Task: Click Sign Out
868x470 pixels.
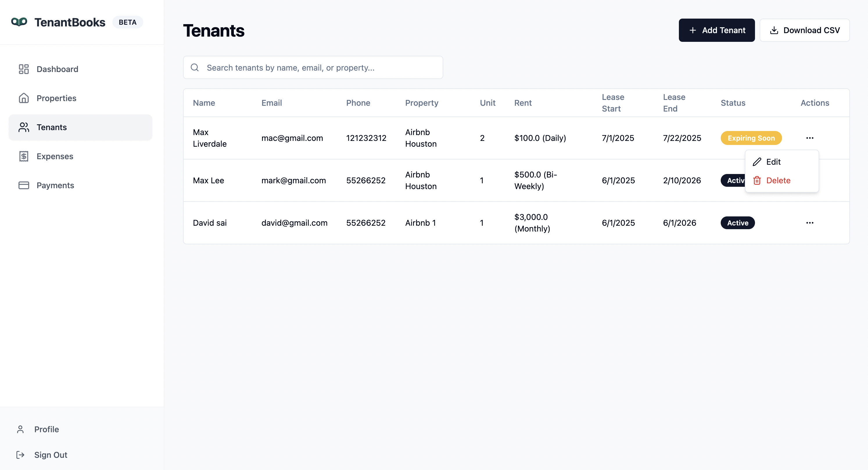Action: click(x=51, y=455)
